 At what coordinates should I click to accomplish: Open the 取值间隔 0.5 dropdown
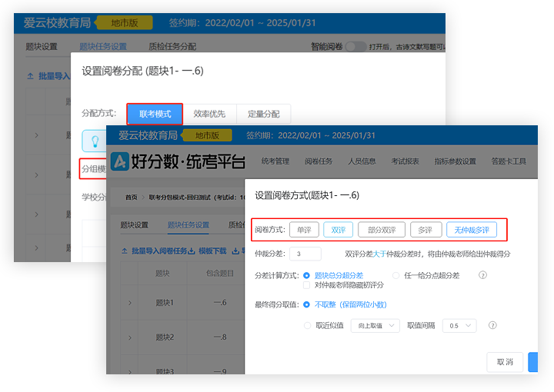coord(459,326)
